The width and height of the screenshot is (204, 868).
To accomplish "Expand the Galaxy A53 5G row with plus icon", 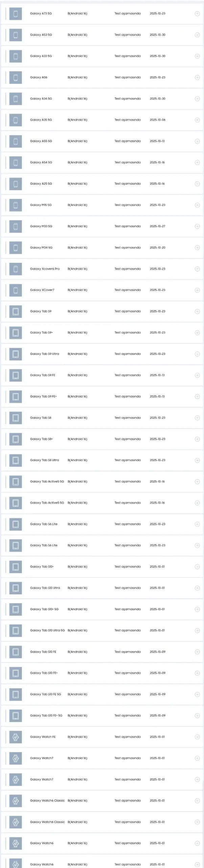I will click(197, 35).
